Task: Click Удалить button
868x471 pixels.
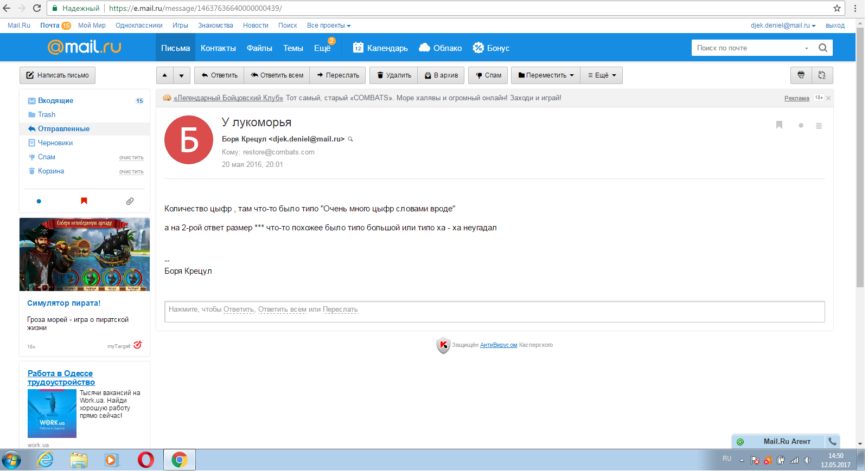Action: pos(394,75)
